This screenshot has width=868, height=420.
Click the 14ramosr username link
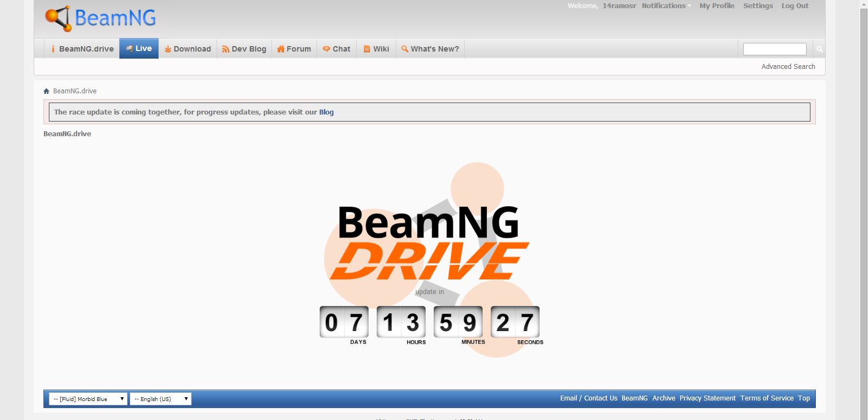pyautogui.click(x=619, y=6)
